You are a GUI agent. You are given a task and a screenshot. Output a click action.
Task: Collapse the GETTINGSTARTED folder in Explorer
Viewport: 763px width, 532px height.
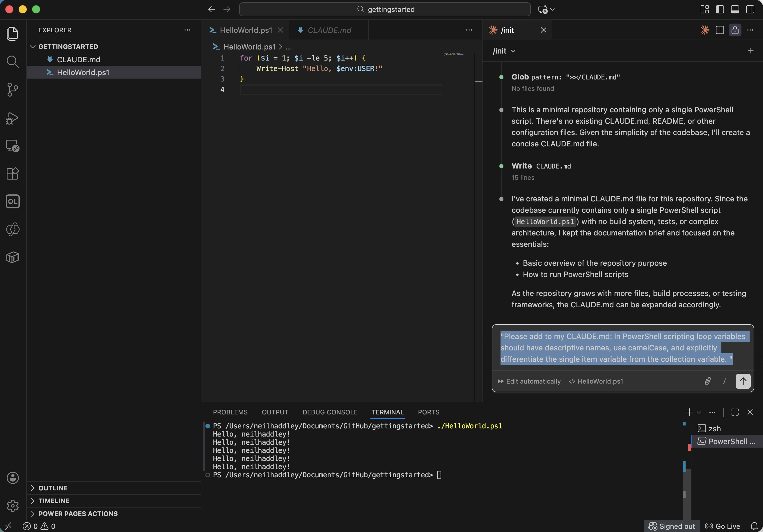[x=33, y=47]
